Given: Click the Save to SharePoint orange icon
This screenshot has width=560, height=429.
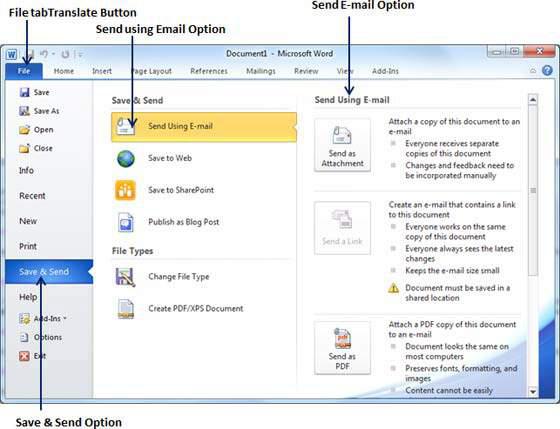Looking at the screenshot, I should (125, 190).
